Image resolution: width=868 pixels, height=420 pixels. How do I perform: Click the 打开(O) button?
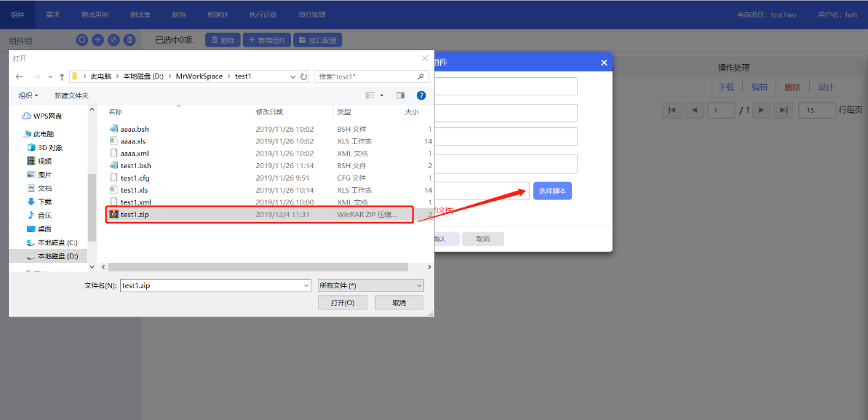click(343, 303)
